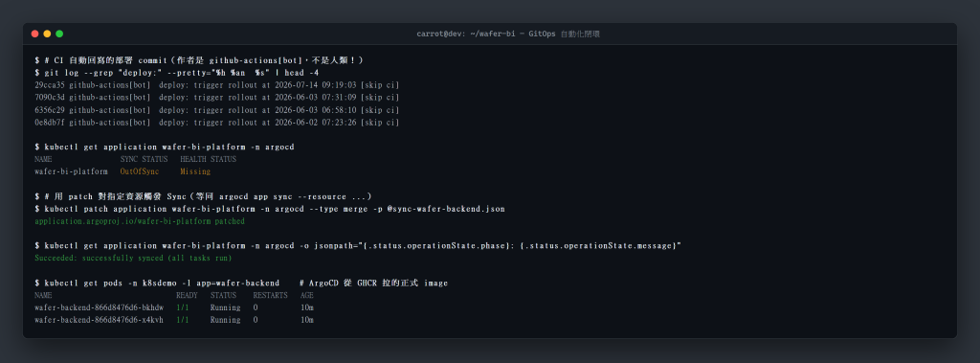Select pod wafer-backend-866d8476d6-bkhdw

click(x=100, y=307)
